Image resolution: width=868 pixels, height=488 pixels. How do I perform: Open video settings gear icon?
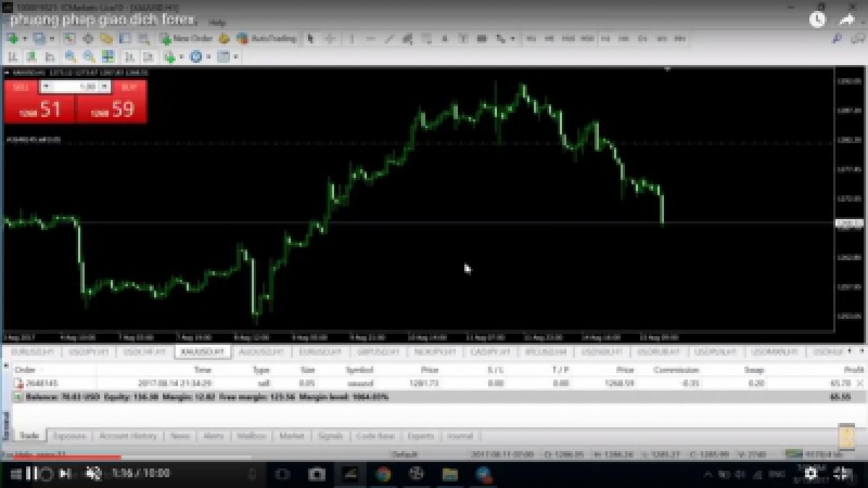(811, 474)
